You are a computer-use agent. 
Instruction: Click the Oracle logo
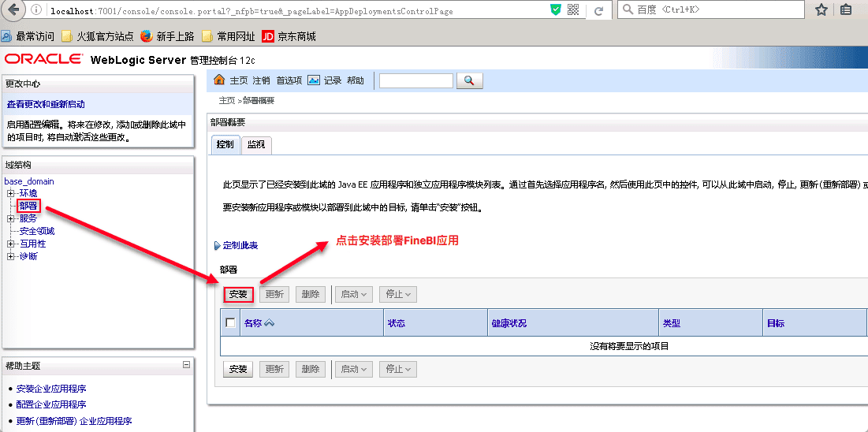(43, 59)
